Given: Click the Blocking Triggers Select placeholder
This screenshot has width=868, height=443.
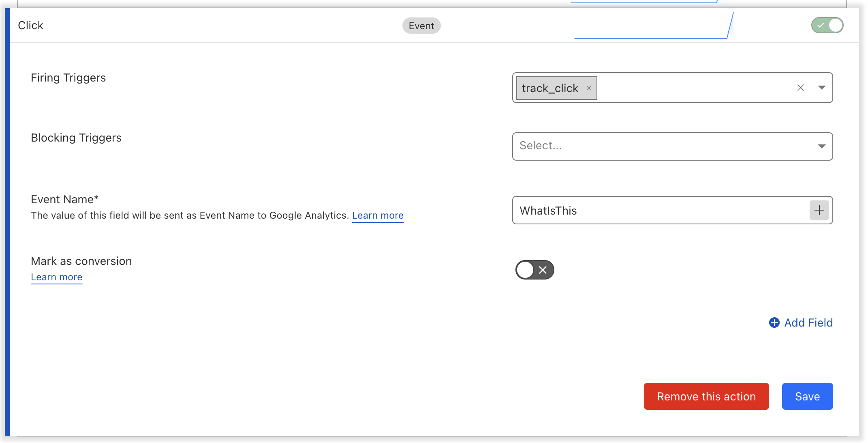Looking at the screenshot, I should [541, 146].
